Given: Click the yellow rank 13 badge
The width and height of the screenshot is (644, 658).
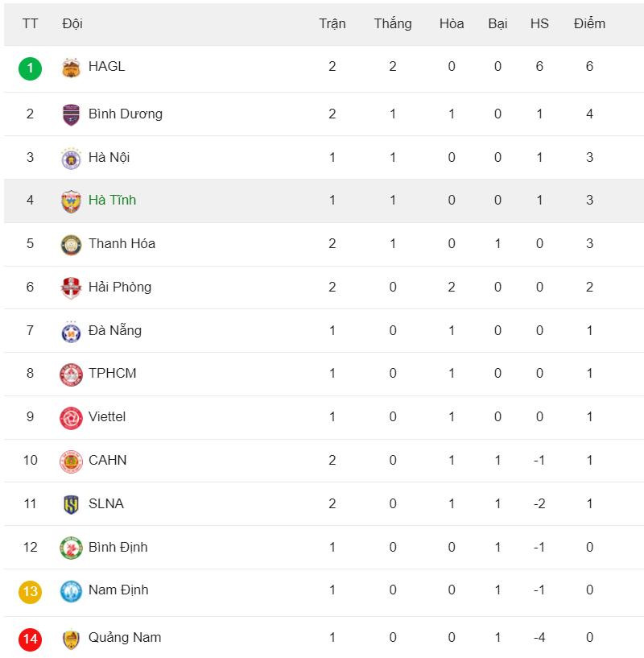Looking at the screenshot, I should 31,591.
